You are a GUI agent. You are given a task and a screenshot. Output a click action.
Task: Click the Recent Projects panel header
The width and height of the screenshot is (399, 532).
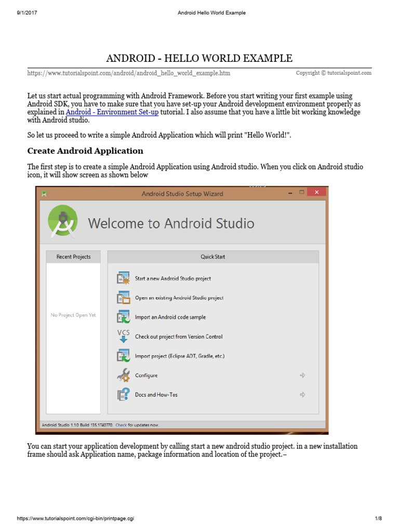[73, 257]
